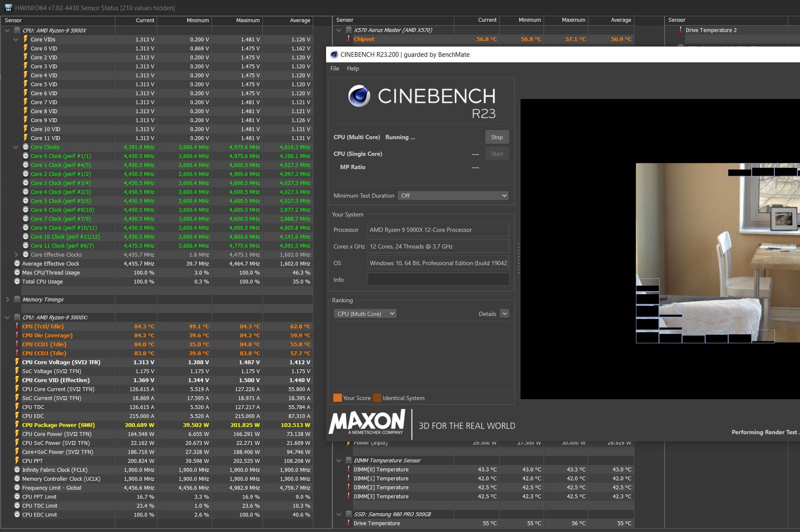Click the Minimum column header in HWiNFO left panel
The width and height of the screenshot is (800, 532).
coord(184,20)
